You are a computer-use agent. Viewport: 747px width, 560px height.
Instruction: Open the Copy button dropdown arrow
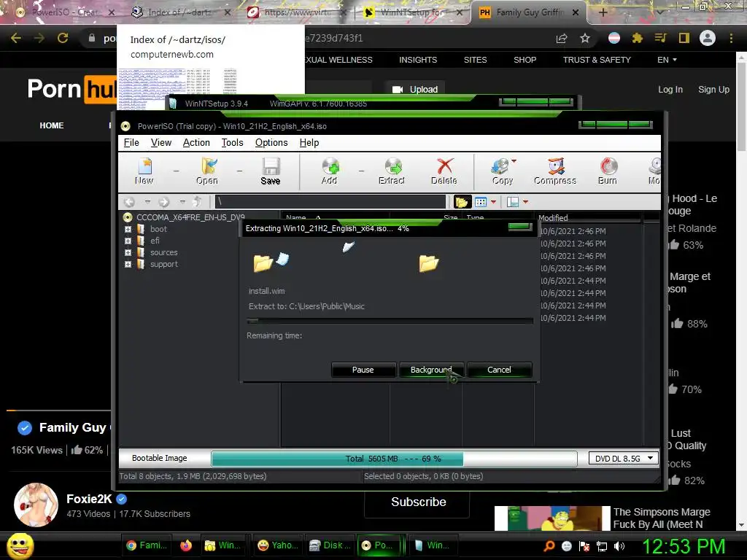point(514,161)
